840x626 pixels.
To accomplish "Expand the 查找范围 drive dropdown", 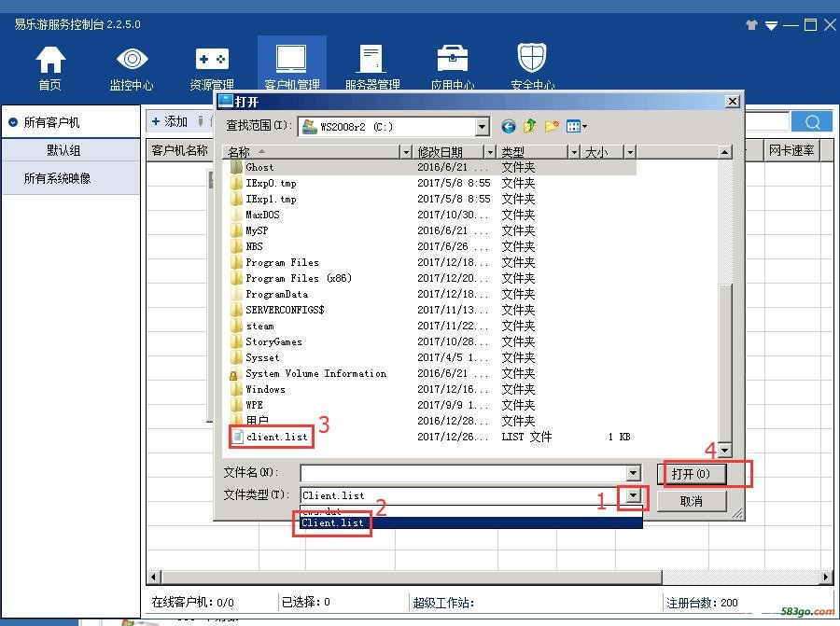I will 483,127.
